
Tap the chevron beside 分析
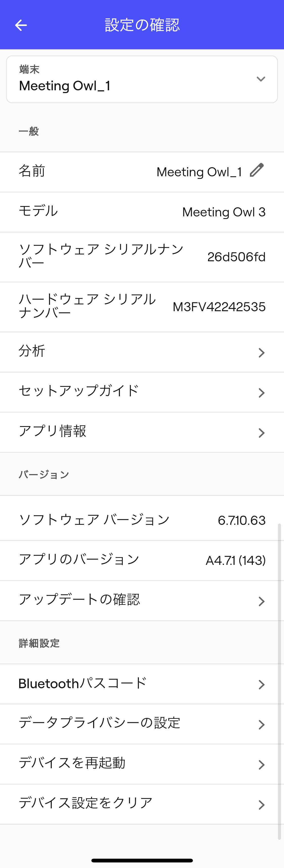[261, 353]
